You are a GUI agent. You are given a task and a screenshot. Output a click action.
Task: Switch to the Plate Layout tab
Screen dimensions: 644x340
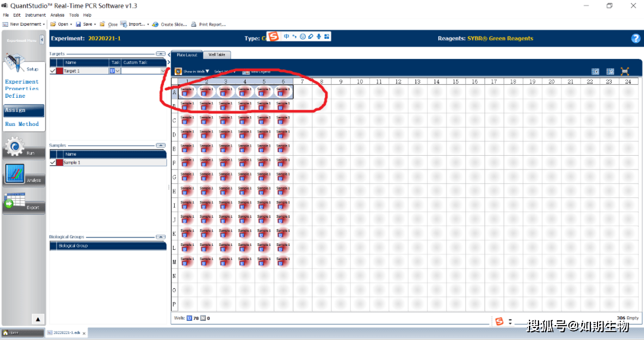(187, 55)
